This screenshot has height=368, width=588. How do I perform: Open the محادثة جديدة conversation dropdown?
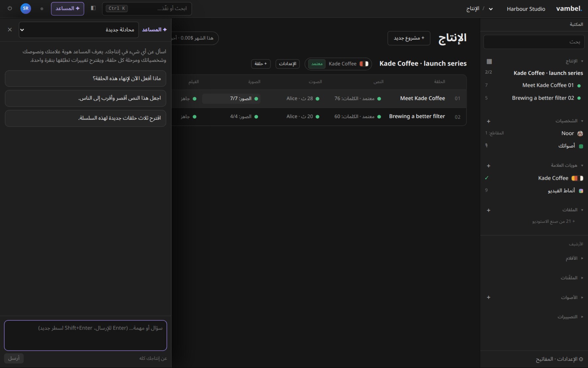coord(79,30)
